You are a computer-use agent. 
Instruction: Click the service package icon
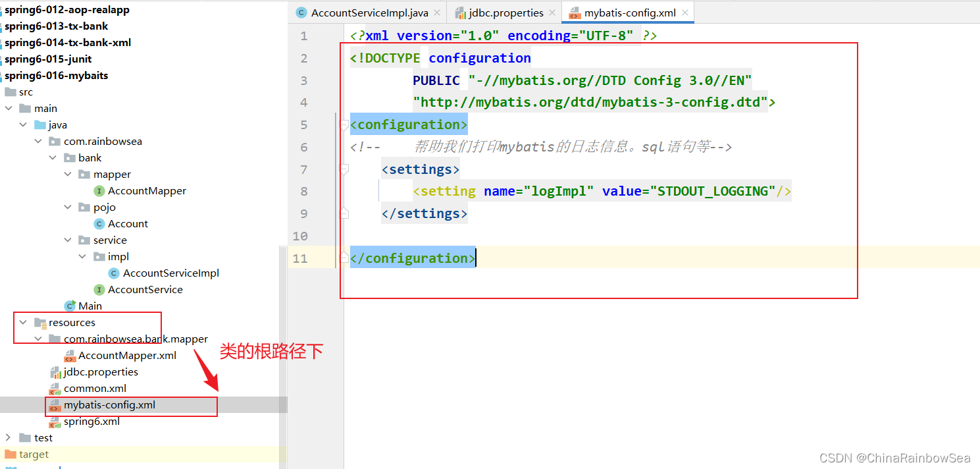tap(84, 240)
